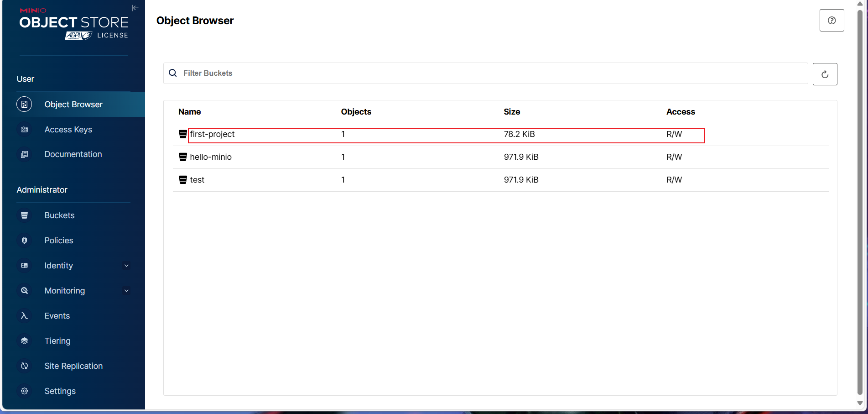Click the Events lambda icon
The height and width of the screenshot is (414, 868).
click(25, 316)
